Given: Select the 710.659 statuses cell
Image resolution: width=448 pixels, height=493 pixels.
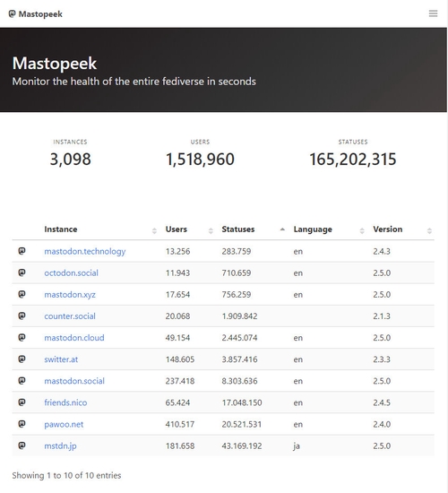Looking at the screenshot, I should (237, 272).
